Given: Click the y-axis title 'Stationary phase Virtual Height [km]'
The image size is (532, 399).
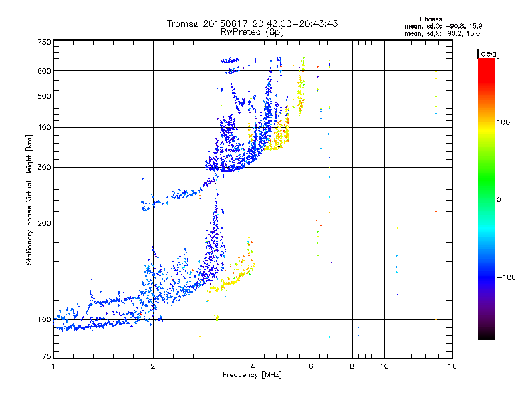Looking at the screenshot, I should (29, 199).
